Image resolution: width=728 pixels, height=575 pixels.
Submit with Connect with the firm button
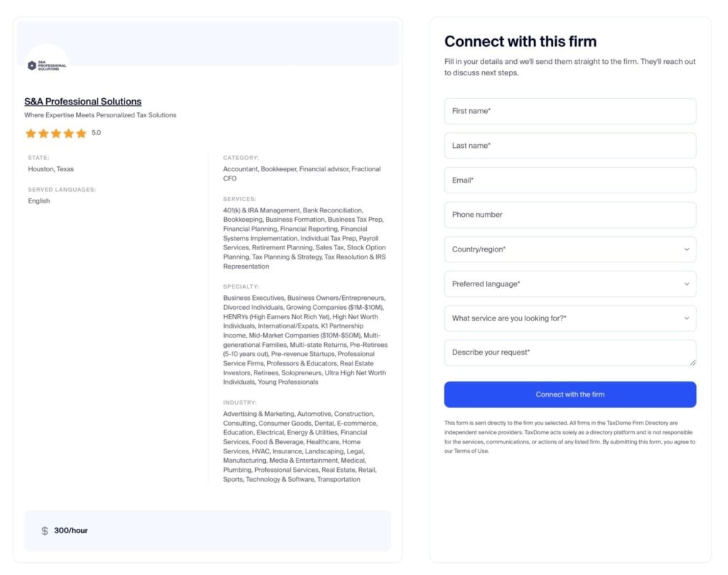569,394
